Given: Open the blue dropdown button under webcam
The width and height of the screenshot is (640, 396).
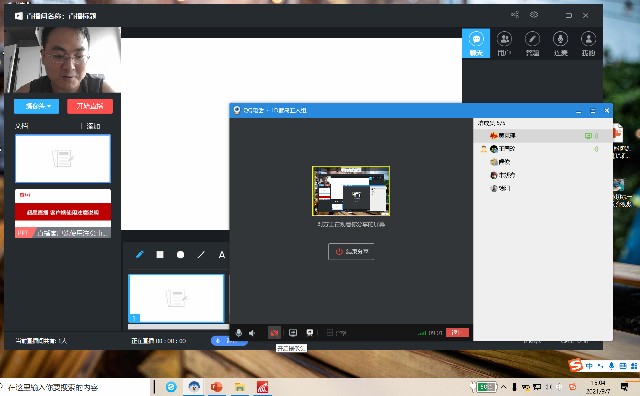Looking at the screenshot, I should [37, 106].
